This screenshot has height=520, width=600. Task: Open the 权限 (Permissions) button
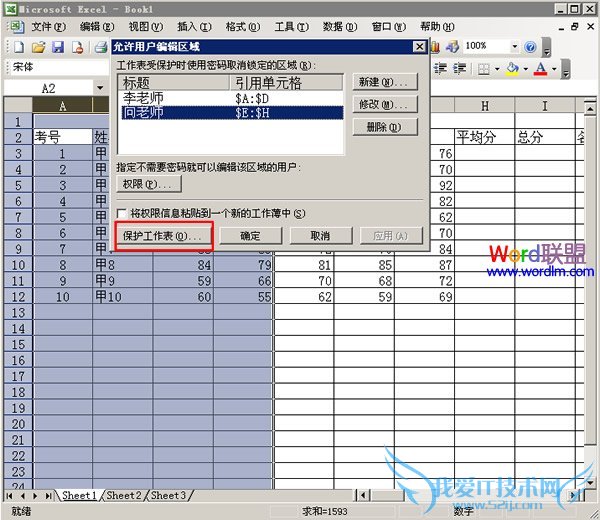click(x=149, y=184)
